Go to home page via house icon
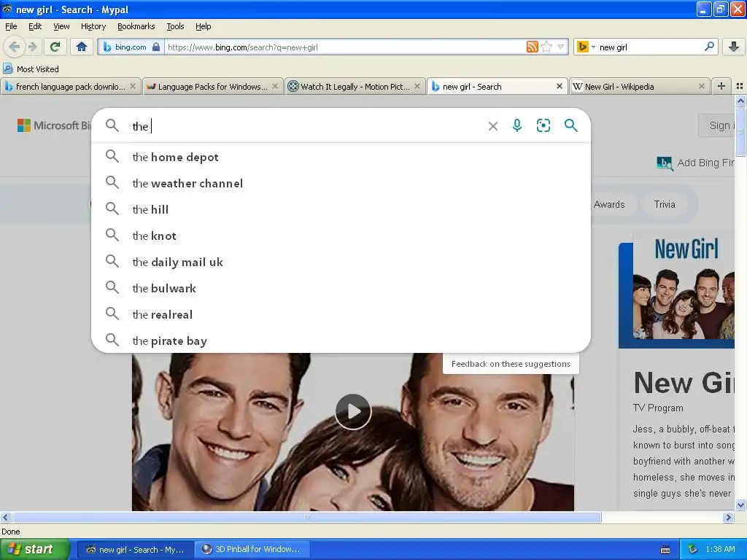Image resolution: width=747 pixels, height=560 pixels. click(x=82, y=47)
